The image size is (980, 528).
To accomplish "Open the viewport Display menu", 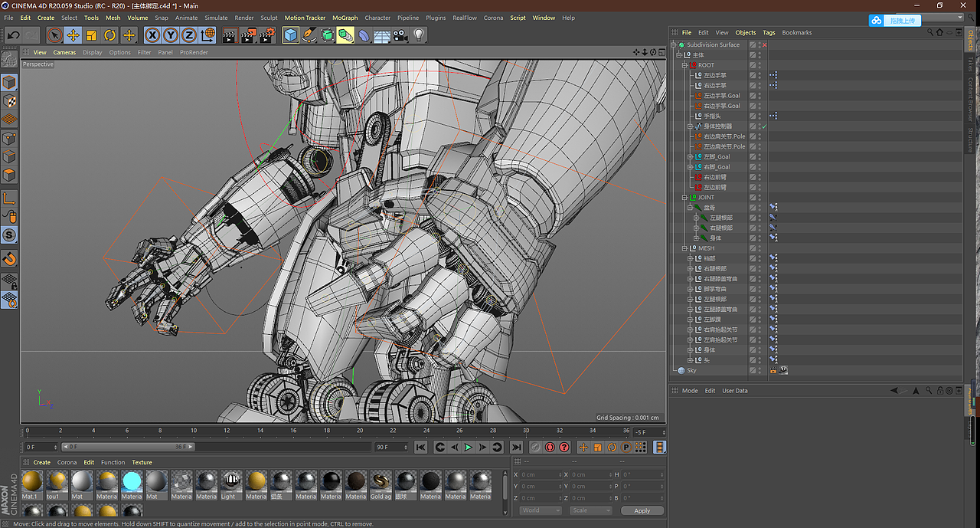I will coord(93,52).
